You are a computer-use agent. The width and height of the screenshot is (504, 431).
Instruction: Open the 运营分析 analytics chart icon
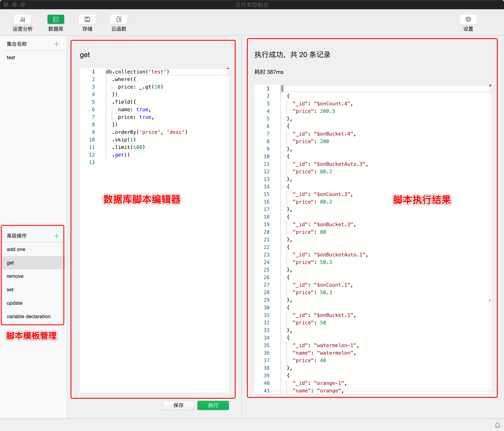tap(22, 20)
